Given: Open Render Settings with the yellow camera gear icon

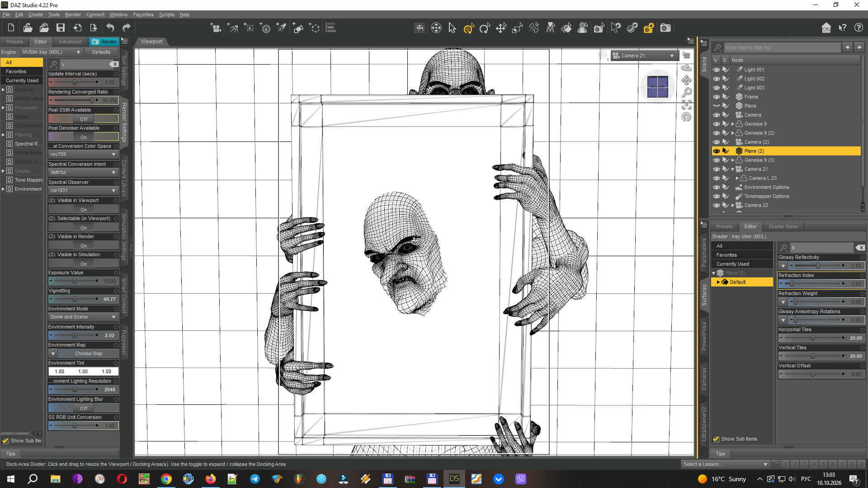Looking at the screenshot, I should (x=649, y=28).
